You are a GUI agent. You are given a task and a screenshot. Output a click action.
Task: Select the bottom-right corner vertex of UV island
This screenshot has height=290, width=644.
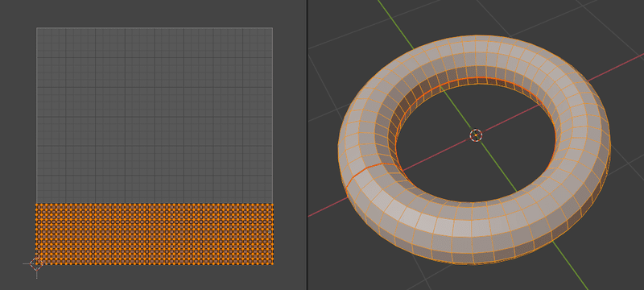coord(273,263)
